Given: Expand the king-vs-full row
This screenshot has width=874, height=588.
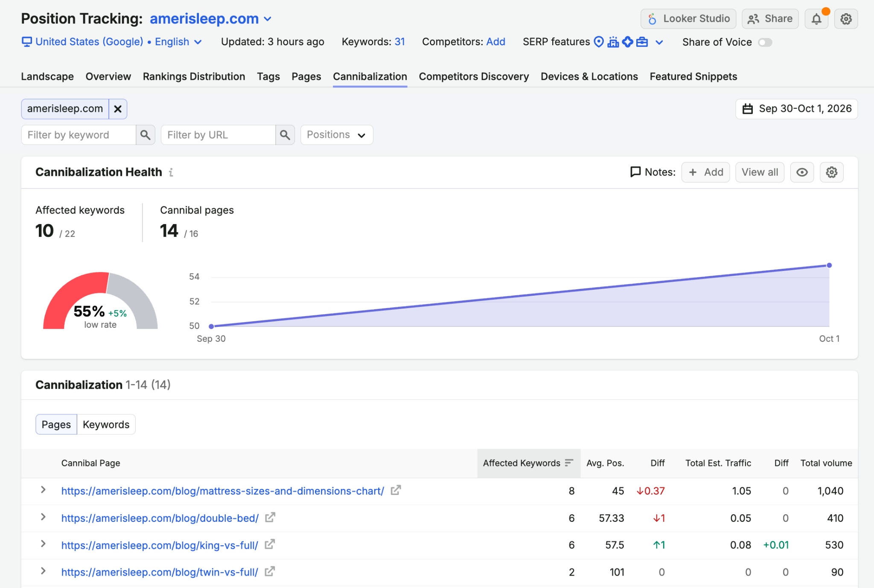Looking at the screenshot, I should click(43, 544).
